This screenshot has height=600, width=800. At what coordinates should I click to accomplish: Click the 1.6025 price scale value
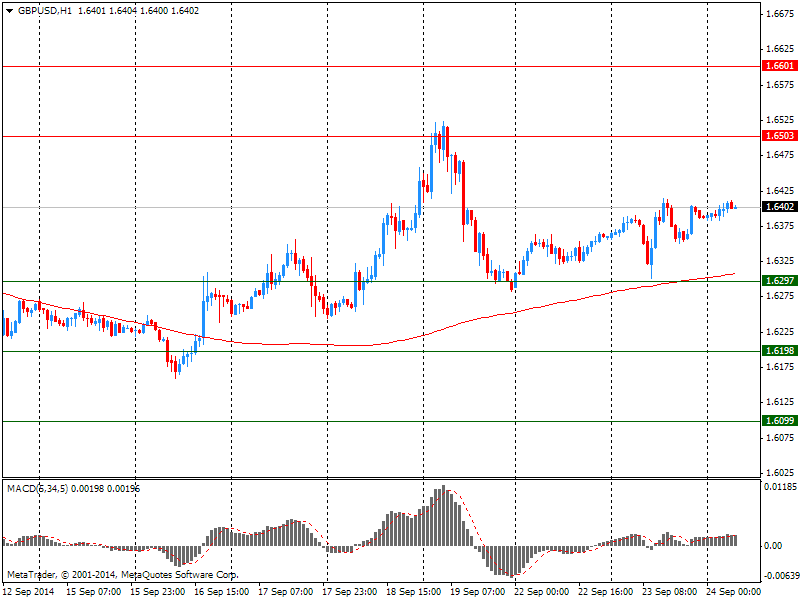click(780, 473)
